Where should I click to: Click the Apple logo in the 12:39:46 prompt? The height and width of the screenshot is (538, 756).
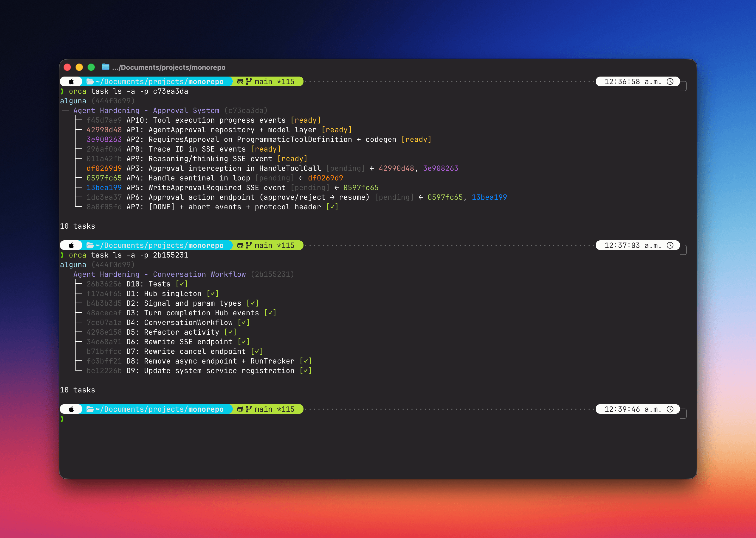71,409
